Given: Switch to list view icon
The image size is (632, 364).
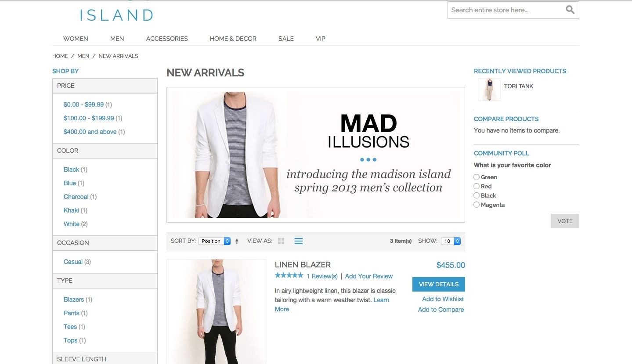Looking at the screenshot, I should pos(299,241).
